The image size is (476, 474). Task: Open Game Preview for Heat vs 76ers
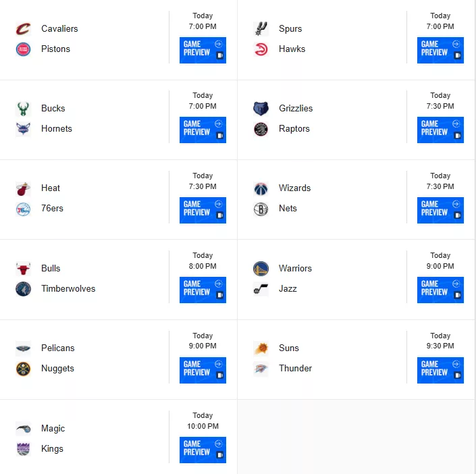click(x=203, y=210)
